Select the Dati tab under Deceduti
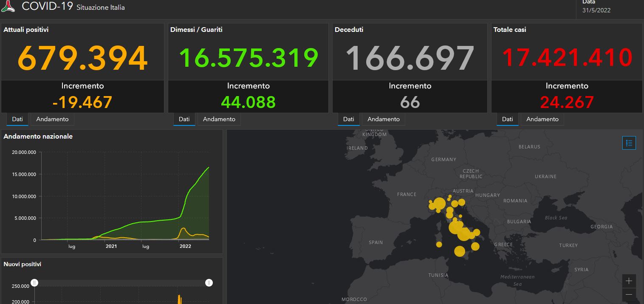Screen dimensions: 644x304 click(x=349, y=119)
